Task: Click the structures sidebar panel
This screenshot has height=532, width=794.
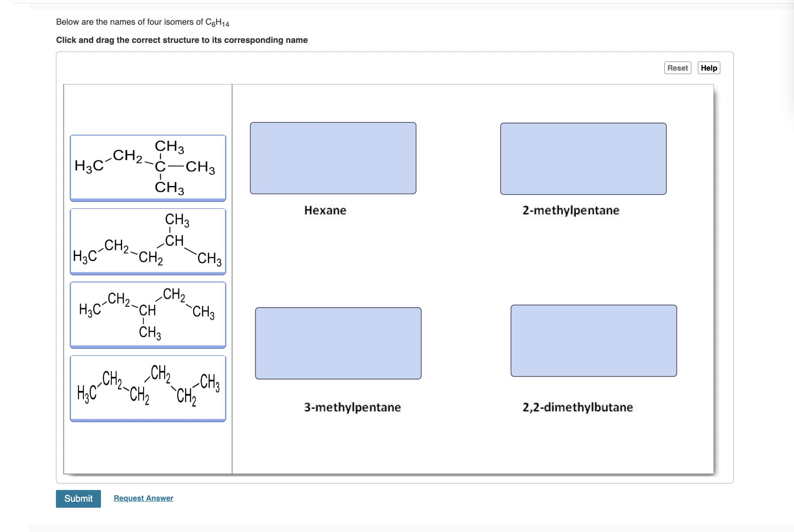Action: [x=148, y=446]
